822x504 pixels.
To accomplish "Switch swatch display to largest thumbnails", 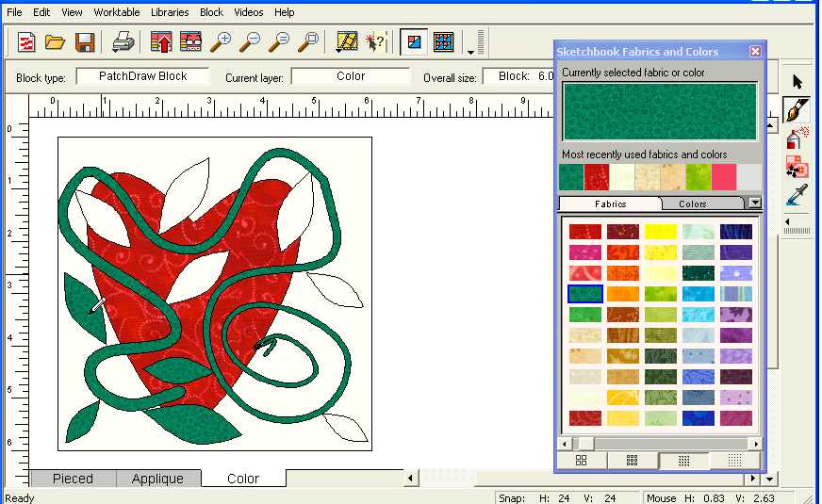I will tap(581, 461).
